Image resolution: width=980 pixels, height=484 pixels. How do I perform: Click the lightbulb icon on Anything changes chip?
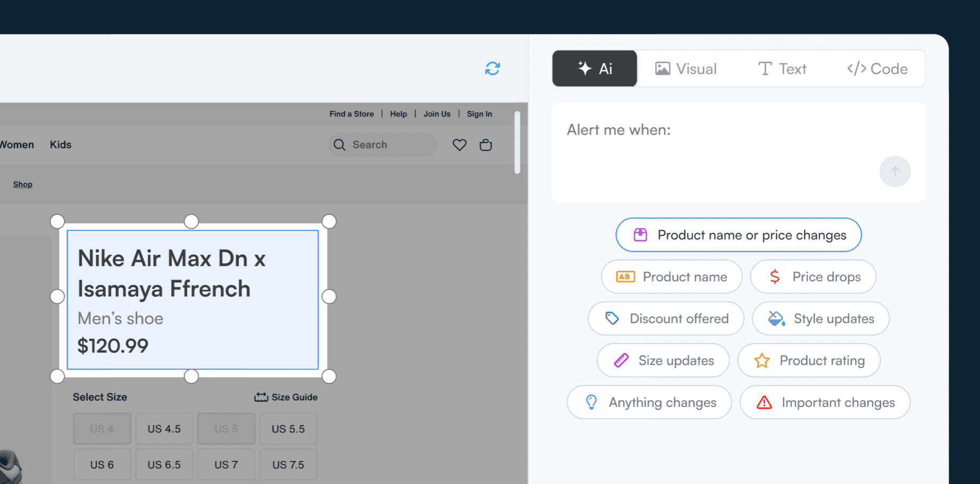(591, 403)
